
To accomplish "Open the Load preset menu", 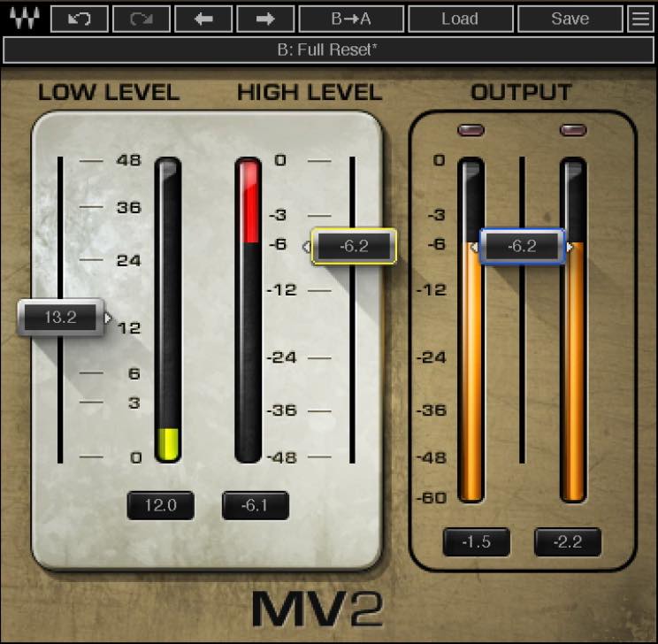I will pos(461,19).
